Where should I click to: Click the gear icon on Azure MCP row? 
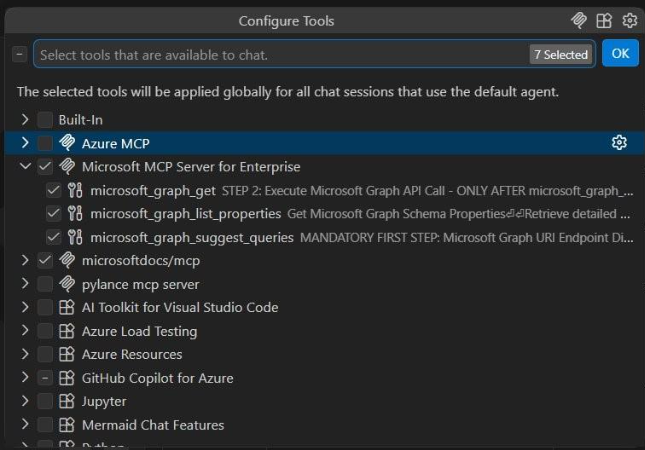pos(618,143)
